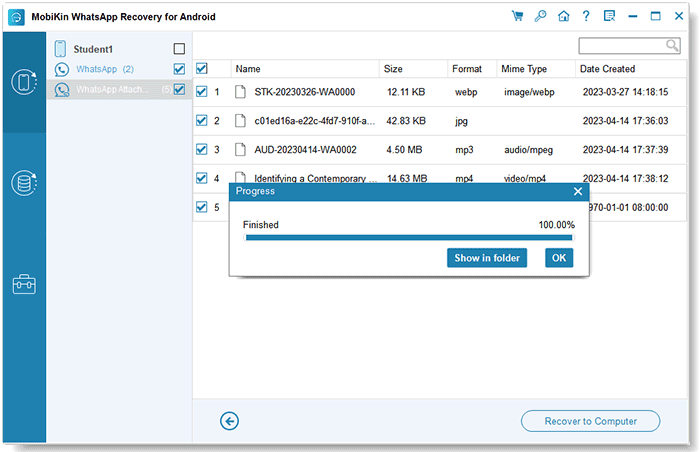Click file icon of STK-20230326-WA0000
The height and width of the screenshot is (452, 700).
[x=240, y=92]
